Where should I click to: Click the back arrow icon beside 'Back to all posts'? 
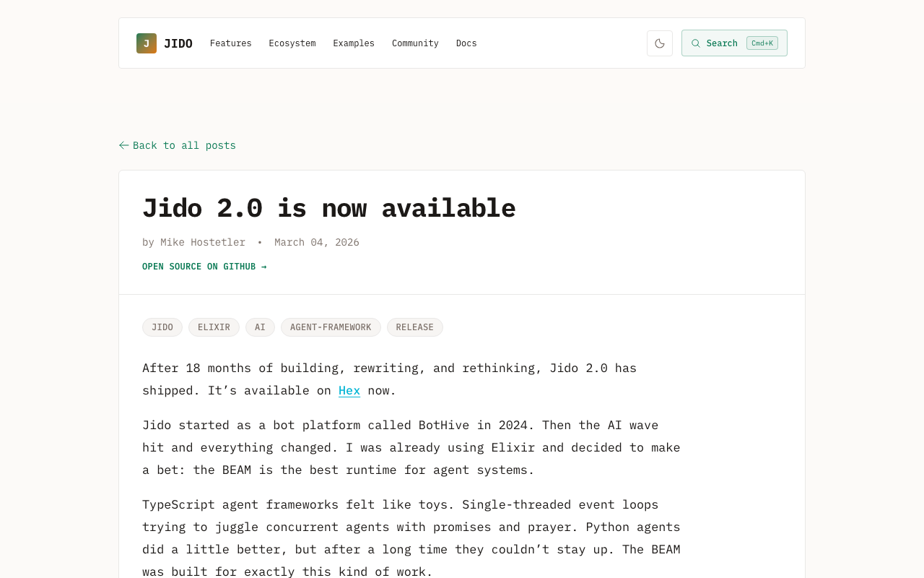tap(124, 145)
